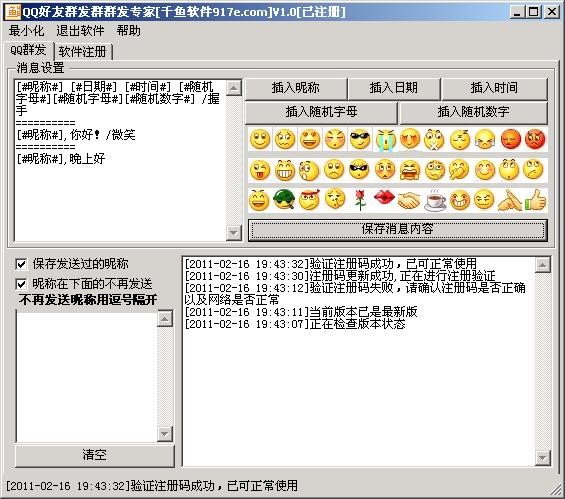Image resolution: width=565 pixels, height=499 pixels.
Task: Click the nickname list scroll down arrow
Action: coord(165,434)
